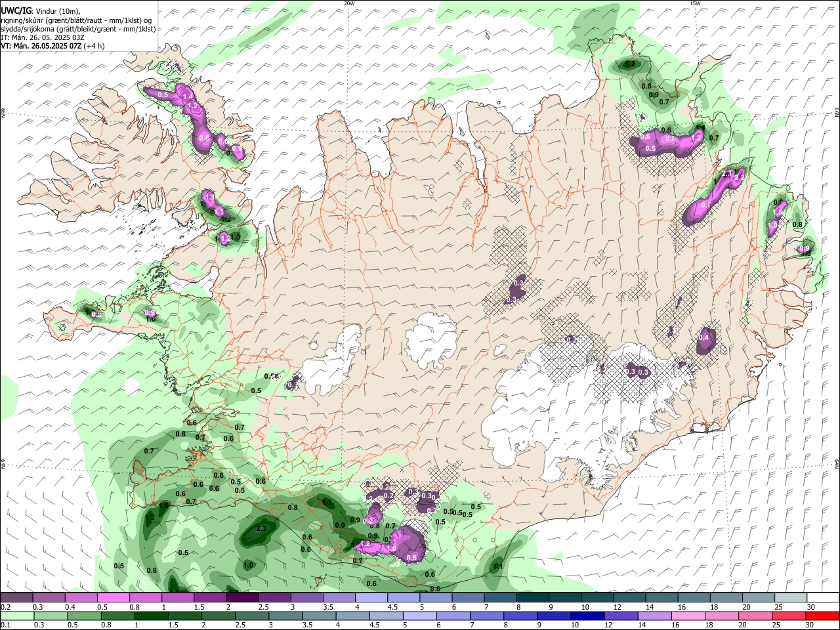Click the "Vindur (10m)" title text
This screenshot has height=630, width=840.
(x=58, y=11)
